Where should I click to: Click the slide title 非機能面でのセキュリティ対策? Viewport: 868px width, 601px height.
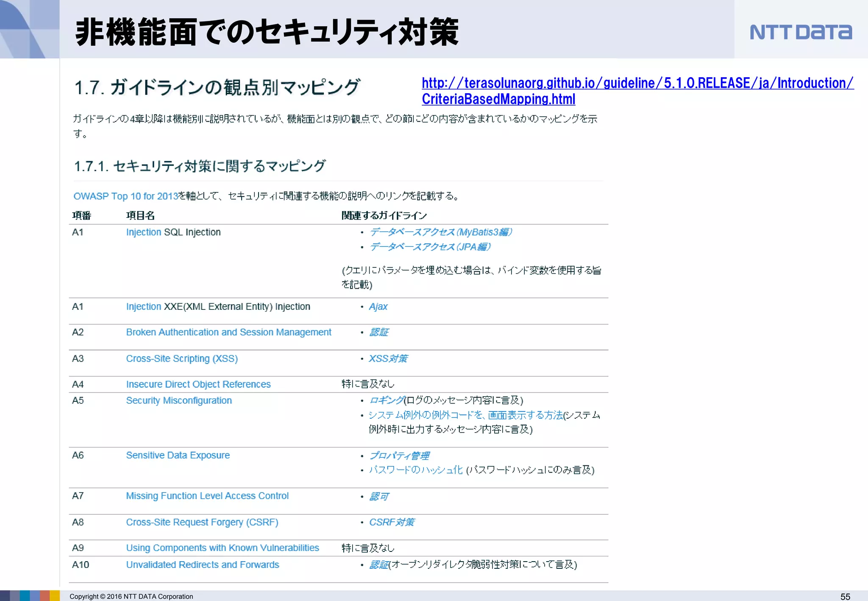pos(267,32)
